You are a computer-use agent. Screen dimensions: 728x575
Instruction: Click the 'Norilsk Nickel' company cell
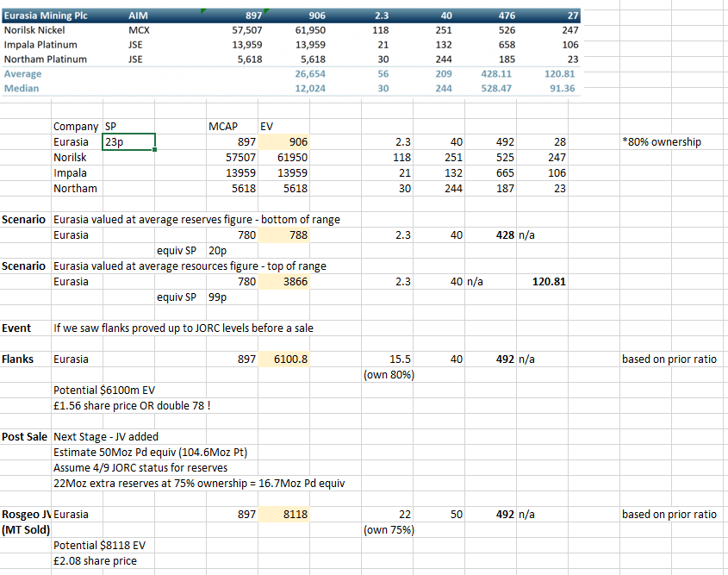tap(34, 30)
